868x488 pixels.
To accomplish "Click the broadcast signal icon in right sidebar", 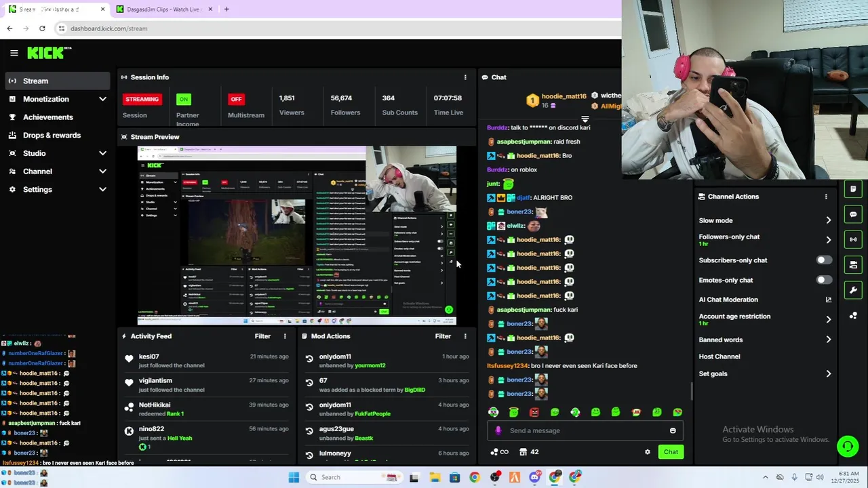I will pyautogui.click(x=853, y=239).
